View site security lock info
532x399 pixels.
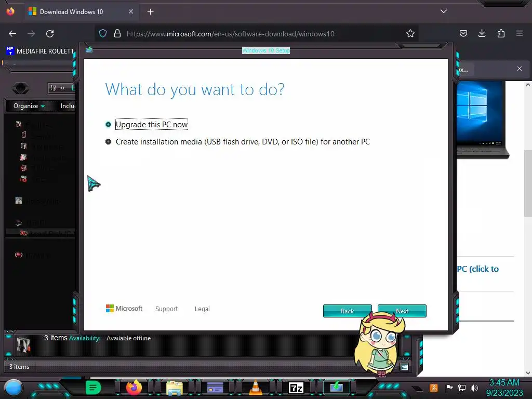tap(117, 34)
